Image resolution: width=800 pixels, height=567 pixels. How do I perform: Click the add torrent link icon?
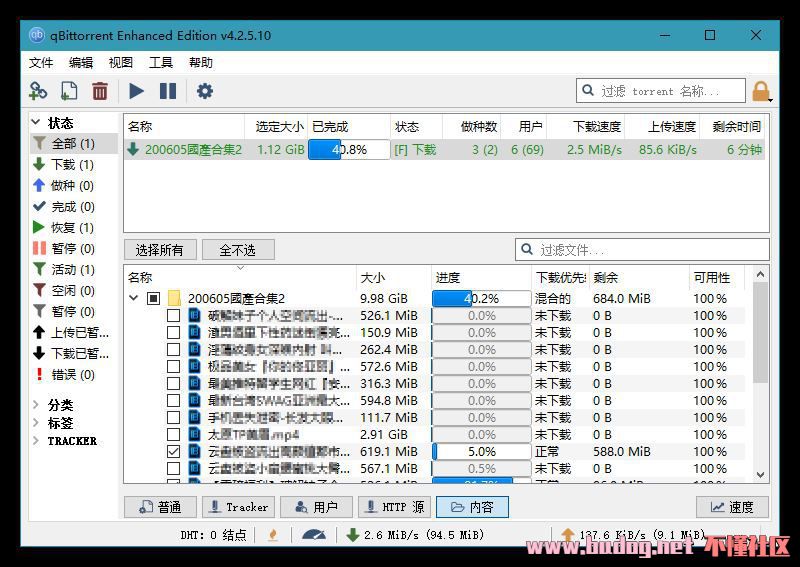coord(38,91)
